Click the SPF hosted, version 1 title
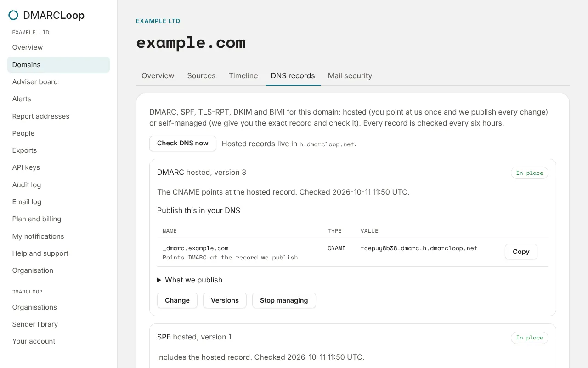588x368 pixels. tap(194, 337)
